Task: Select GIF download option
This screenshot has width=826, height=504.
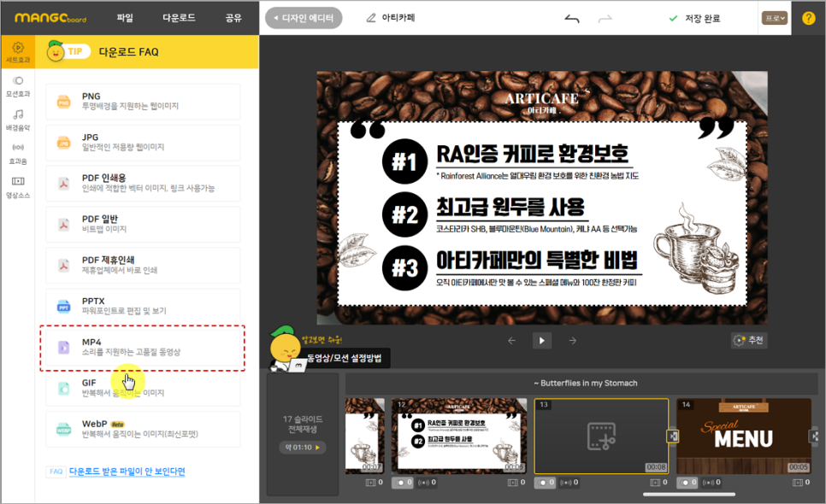Action: [143, 389]
